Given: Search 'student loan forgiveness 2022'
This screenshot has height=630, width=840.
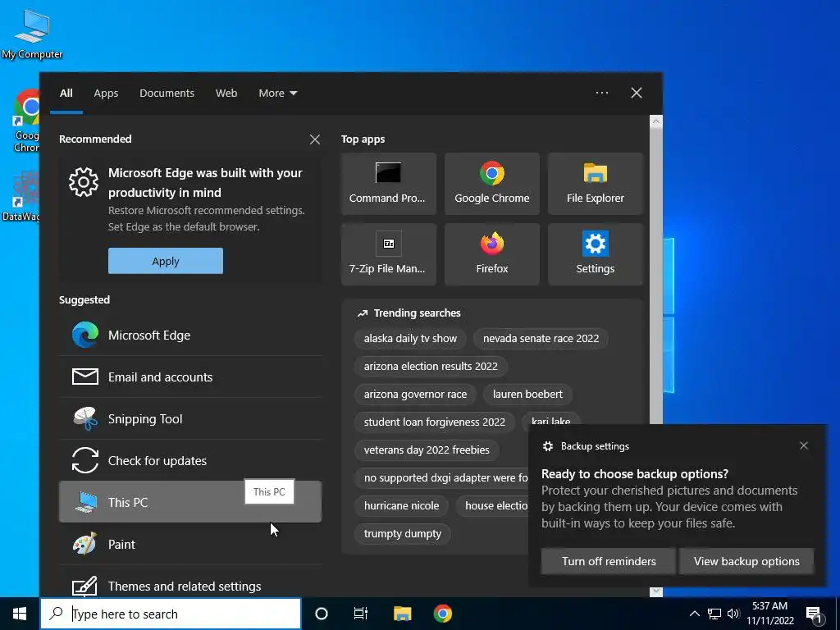Looking at the screenshot, I should (435, 422).
